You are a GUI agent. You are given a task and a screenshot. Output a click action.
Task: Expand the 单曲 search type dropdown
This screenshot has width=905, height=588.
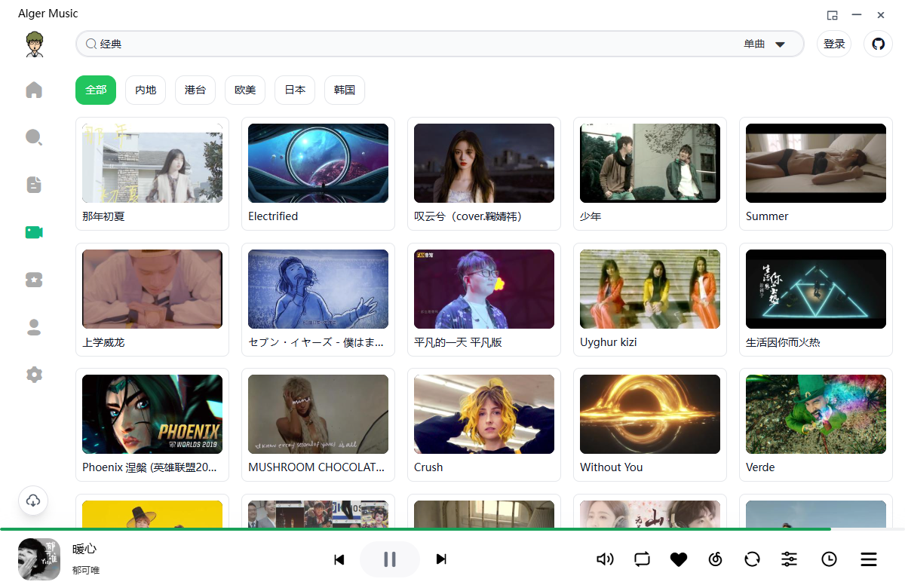[x=765, y=44]
